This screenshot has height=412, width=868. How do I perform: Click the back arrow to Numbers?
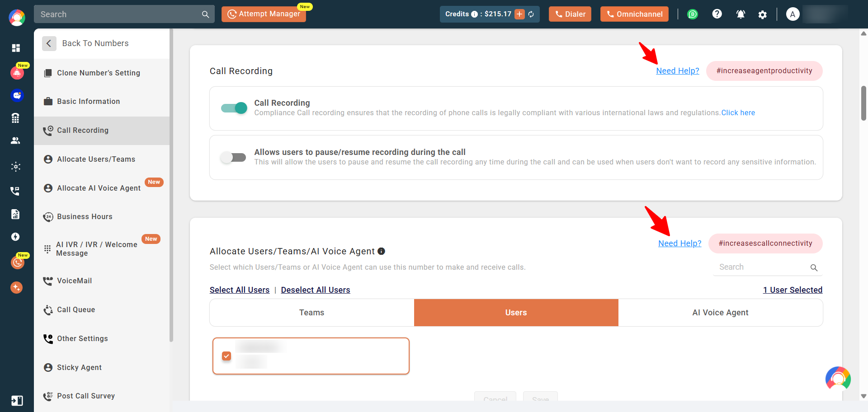click(x=49, y=43)
